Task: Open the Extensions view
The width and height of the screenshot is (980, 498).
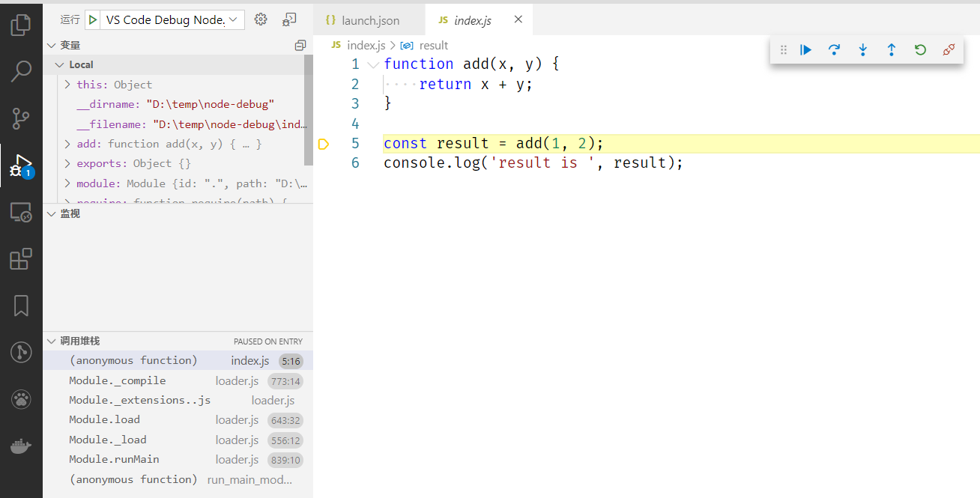Action: click(20, 258)
